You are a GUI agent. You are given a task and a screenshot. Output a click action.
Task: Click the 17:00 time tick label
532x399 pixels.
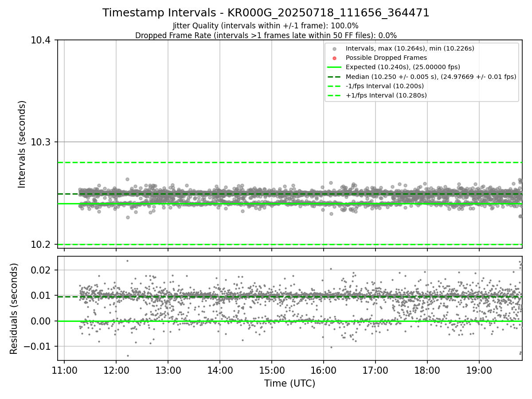pyautogui.click(x=376, y=369)
